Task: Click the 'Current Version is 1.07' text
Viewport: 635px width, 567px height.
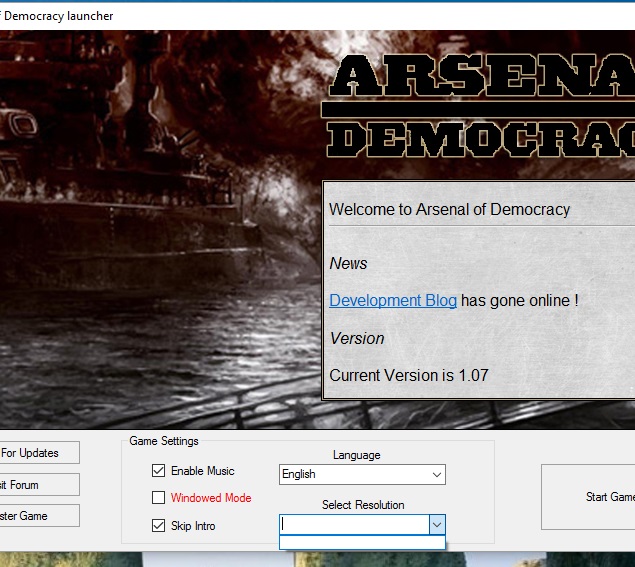Action: (409, 375)
